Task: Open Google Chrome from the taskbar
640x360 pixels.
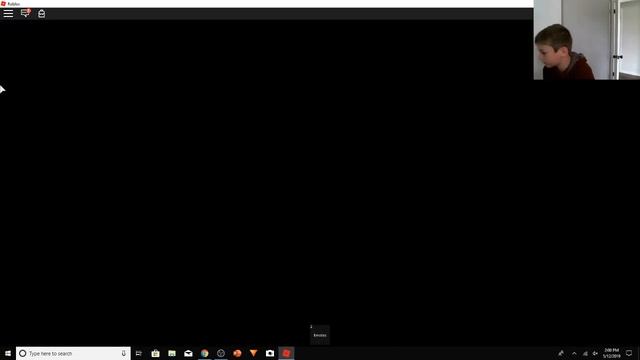Action: click(204, 353)
